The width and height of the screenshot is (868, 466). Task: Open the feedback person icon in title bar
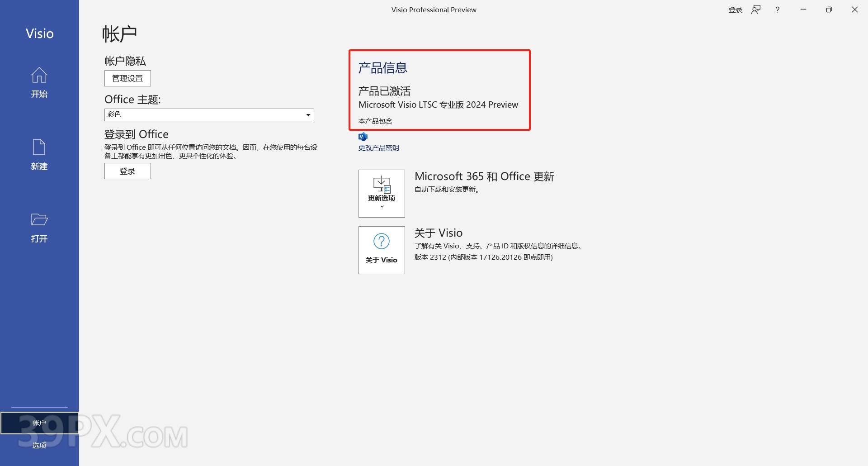coord(756,10)
